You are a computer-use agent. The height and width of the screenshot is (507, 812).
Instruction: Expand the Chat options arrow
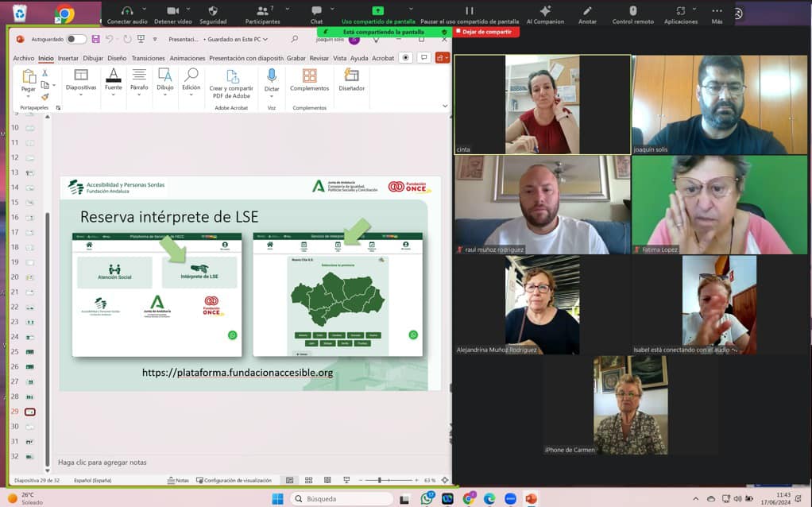click(332, 9)
